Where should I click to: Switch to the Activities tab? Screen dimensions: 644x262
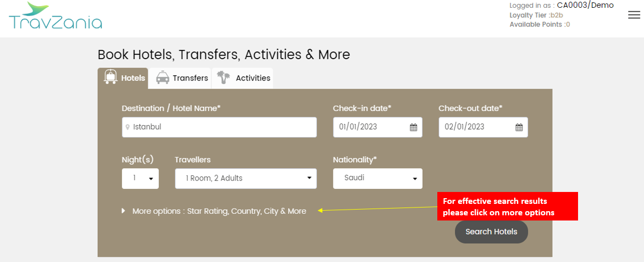pyautogui.click(x=252, y=78)
